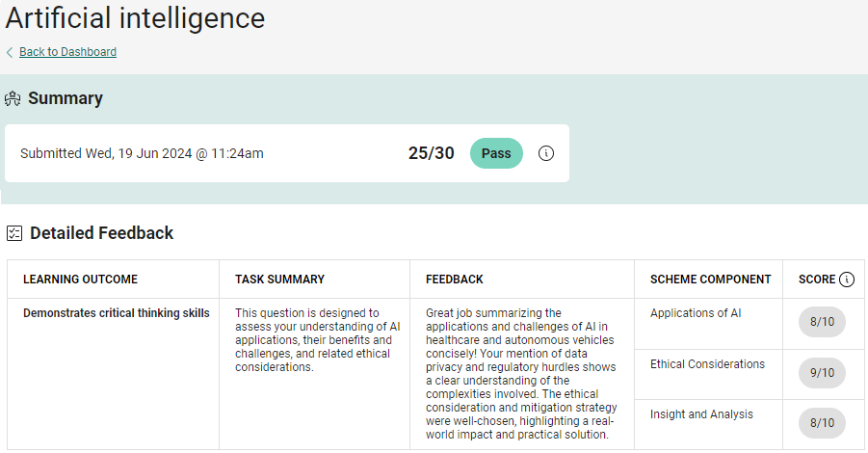Viewport: 868px width, 453px height.
Task: Click the Back to Dashboard link
Action: (67, 52)
